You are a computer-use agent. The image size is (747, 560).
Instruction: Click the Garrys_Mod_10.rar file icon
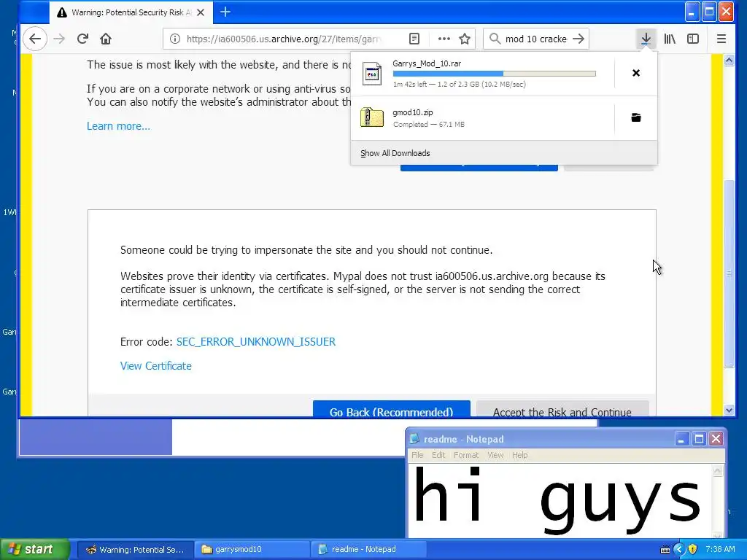tap(371, 74)
